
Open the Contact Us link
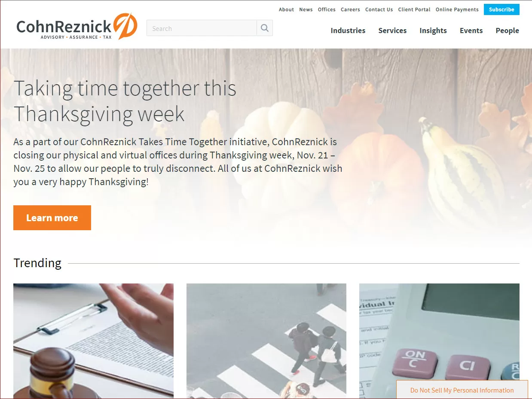[379, 9]
